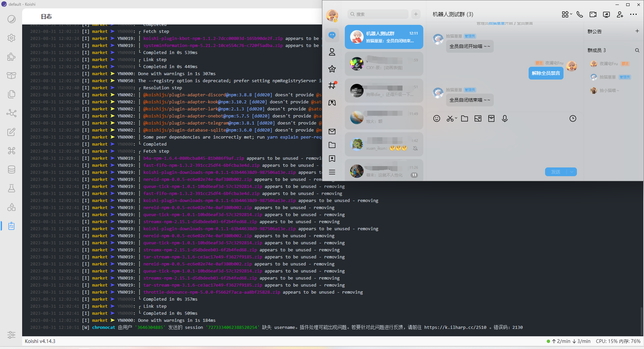Expand the send button's dropdown arrow
Screen dimensions: 644x349
point(571,171)
